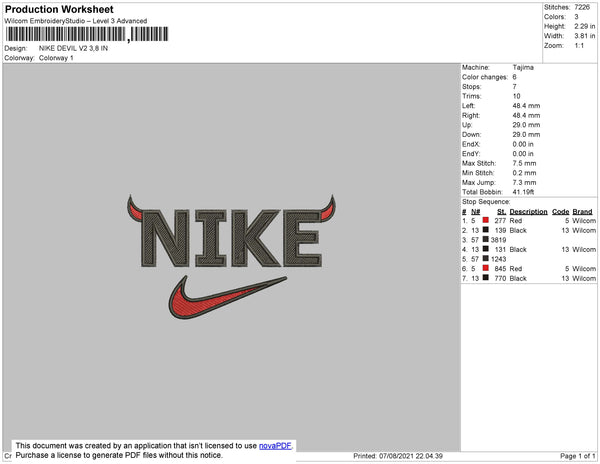
Task: Click the dark swatch in stop 5
Action: [486, 258]
